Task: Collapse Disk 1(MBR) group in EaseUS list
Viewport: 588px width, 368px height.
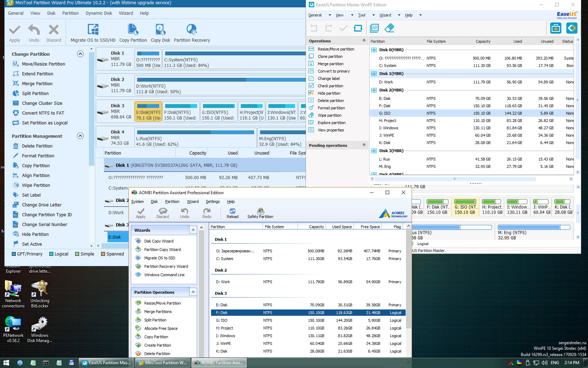Action: tap(374, 74)
